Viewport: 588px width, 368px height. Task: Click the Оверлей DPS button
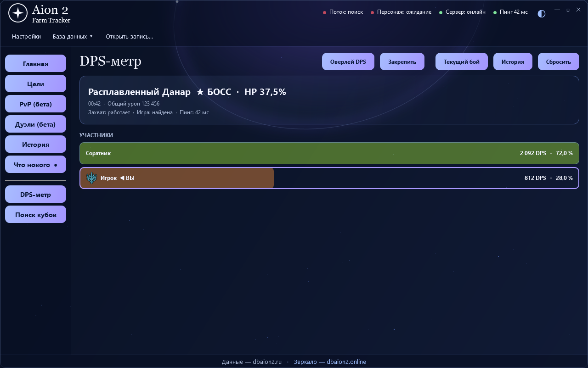(348, 61)
